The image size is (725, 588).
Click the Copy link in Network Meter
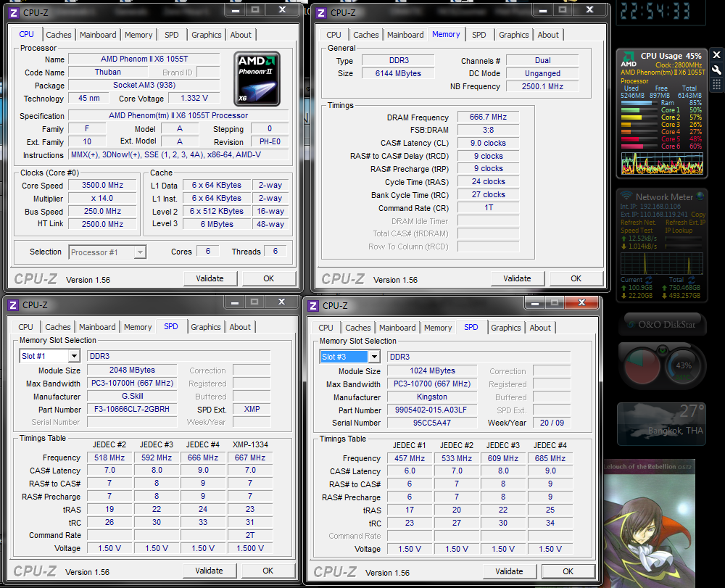(698, 215)
